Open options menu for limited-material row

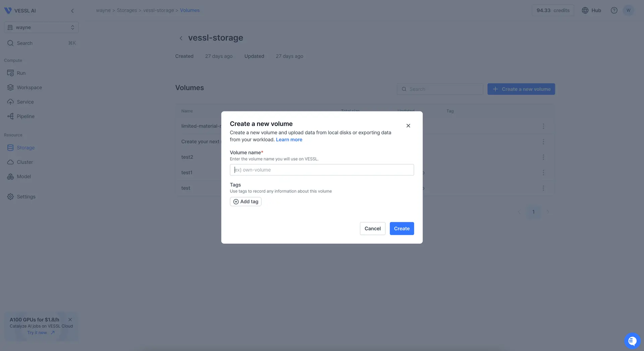tap(543, 126)
